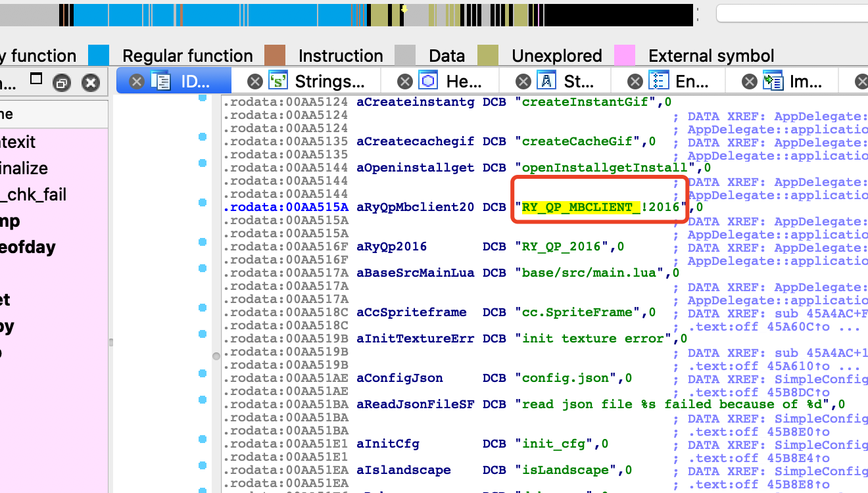868x493 pixels.
Task: Toggle breakpoint dot on aInitTextureErr line
Action: [203, 334]
